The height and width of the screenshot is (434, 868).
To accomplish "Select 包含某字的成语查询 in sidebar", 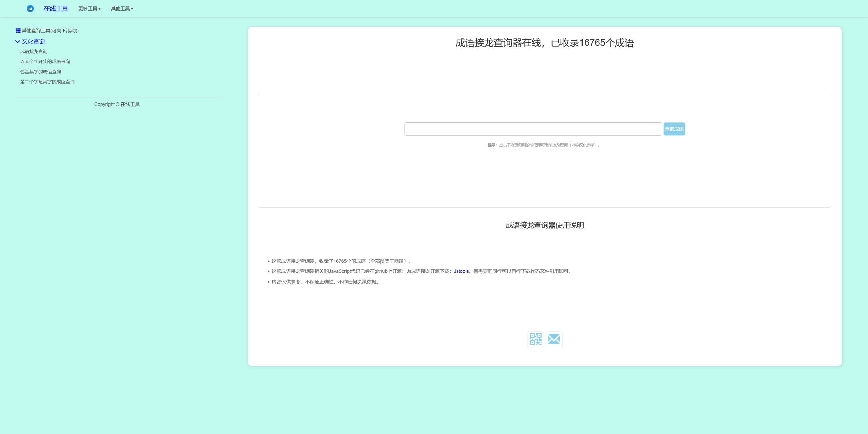I will tap(41, 72).
